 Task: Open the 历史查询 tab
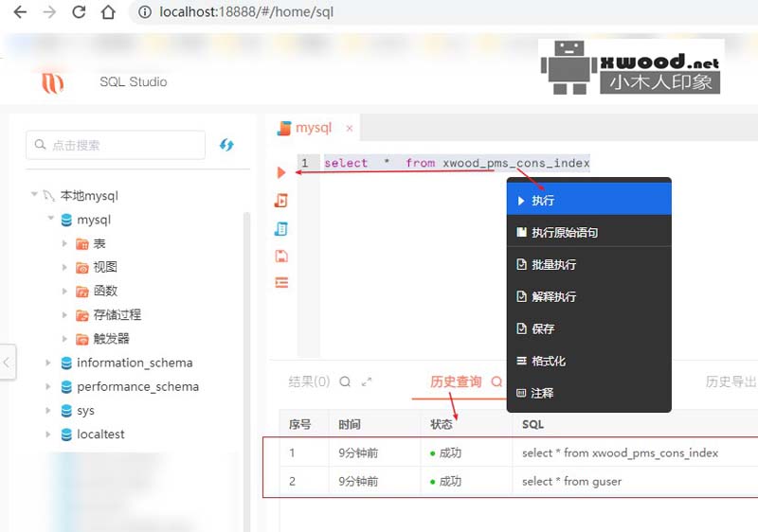(456, 381)
